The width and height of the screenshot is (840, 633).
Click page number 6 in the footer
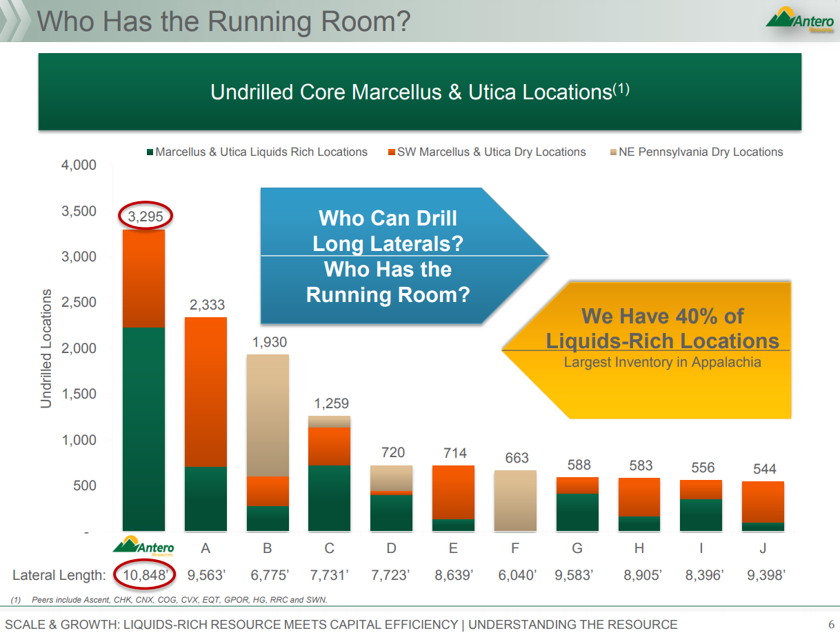830,624
